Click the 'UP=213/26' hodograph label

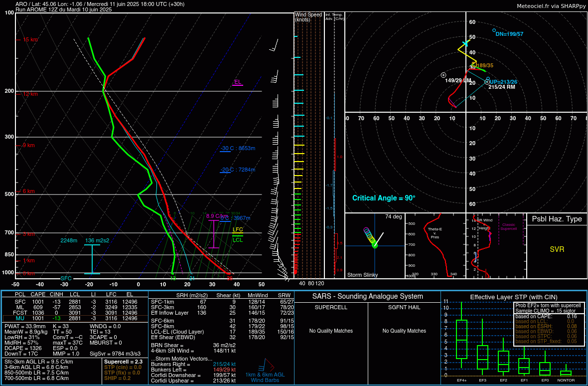503,82
